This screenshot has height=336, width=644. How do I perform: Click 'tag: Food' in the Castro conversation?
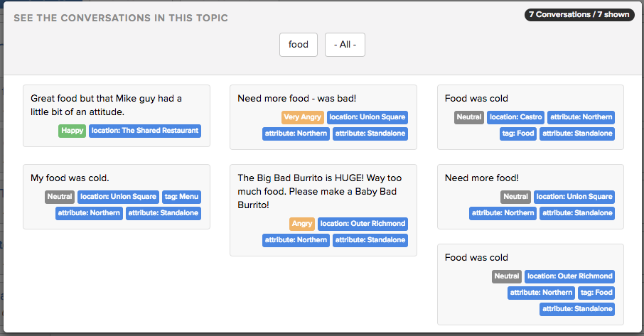point(518,134)
